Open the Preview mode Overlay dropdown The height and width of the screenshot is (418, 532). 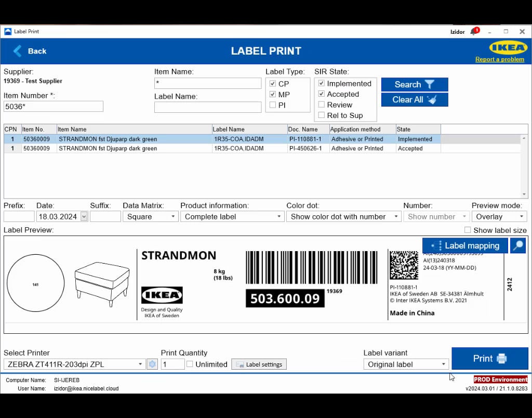[x=499, y=217]
